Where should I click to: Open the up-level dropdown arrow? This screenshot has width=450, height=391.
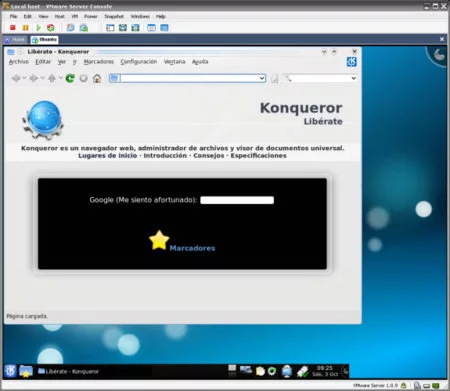[x=60, y=78]
